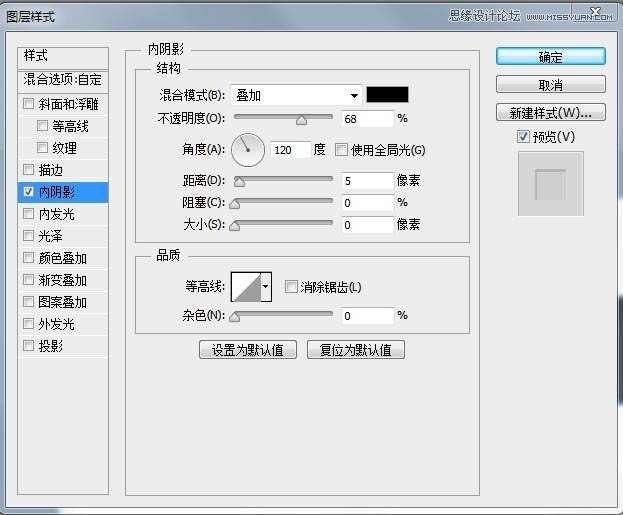Viewport: 623px width, 515px height.
Task: Open the black shadow color swatch
Action: pos(387,95)
